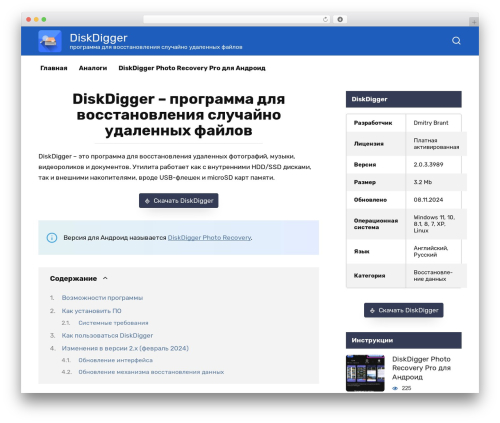Click the DiskDigger logo icon
The width and height of the screenshot is (500, 423).
coord(50,41)
